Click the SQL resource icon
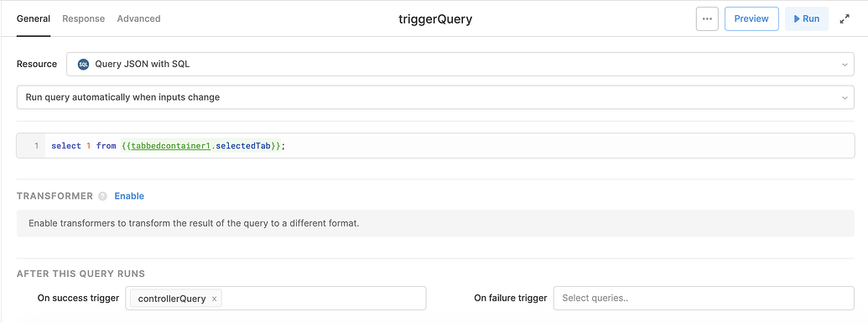This screenshot has height=323, width=868. pyautogui.click(x=84, y=65)
